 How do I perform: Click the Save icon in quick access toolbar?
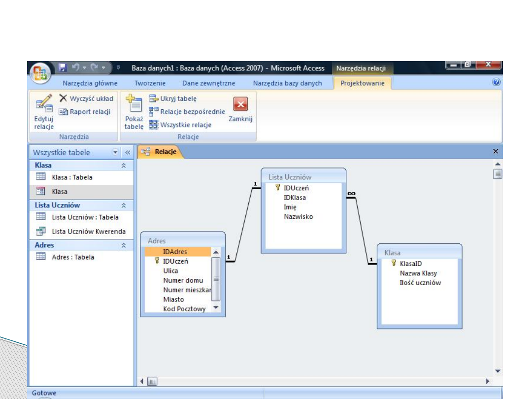63,68
